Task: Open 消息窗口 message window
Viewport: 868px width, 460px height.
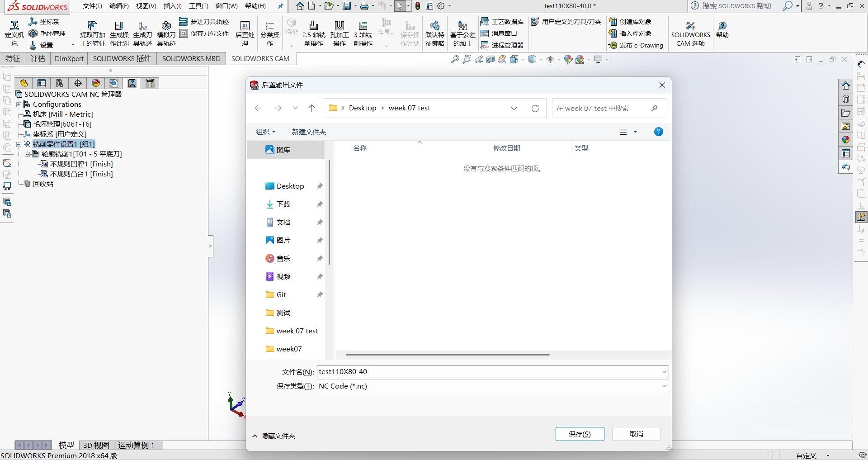Action: pos(499,33)
